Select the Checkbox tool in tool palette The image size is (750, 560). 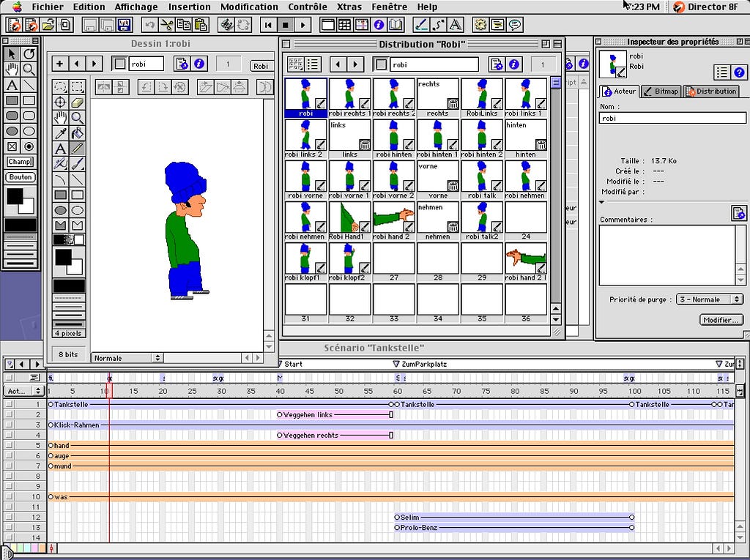point(12,146)
